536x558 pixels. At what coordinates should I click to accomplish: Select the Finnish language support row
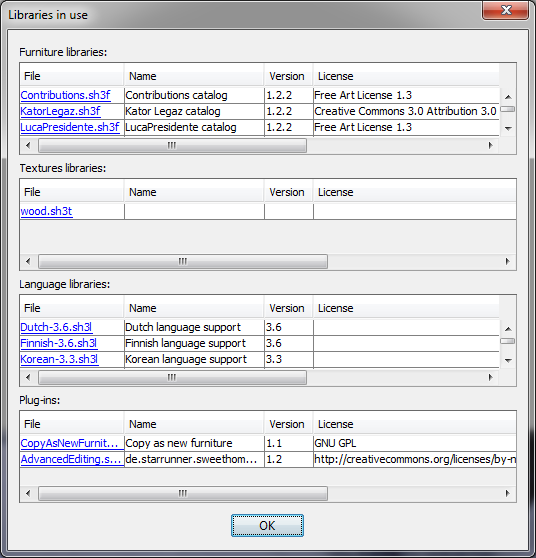click(x=259, y=343)
